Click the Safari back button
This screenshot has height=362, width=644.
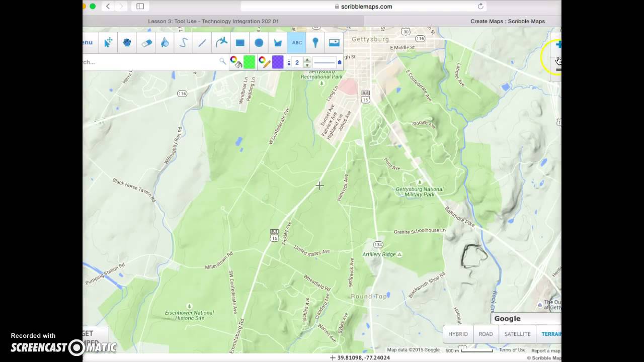click(x=108, y=7)
